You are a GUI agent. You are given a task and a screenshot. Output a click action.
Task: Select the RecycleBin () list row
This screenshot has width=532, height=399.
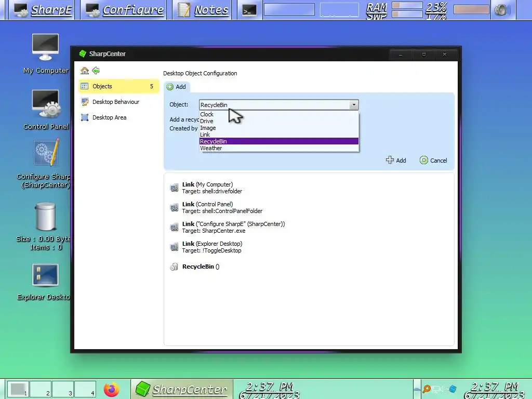point(309,267)
